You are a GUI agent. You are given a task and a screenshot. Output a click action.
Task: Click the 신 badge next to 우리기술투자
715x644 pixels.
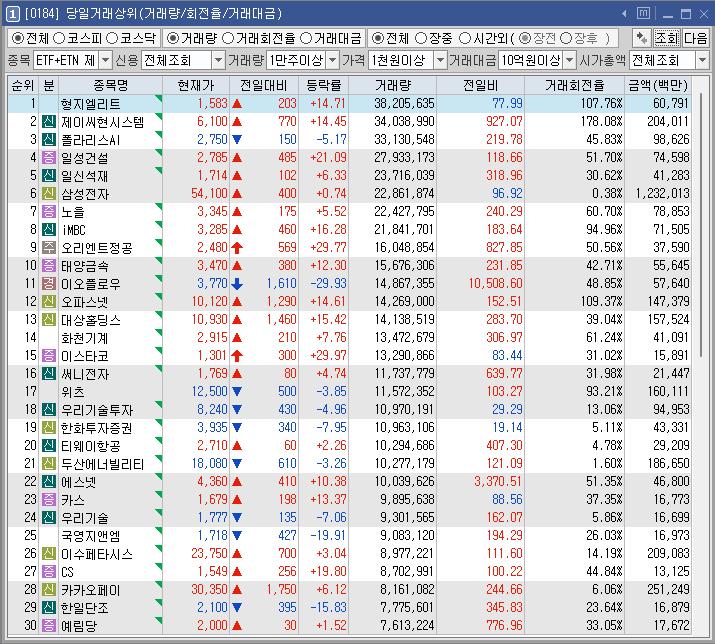(x=49, y=410)
